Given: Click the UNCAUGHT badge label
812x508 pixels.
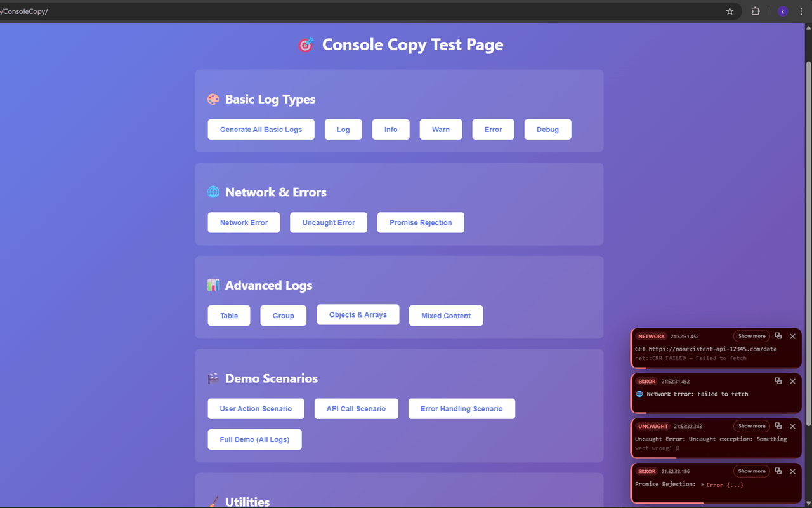Looking at the screenshot, I should (653, 427).
